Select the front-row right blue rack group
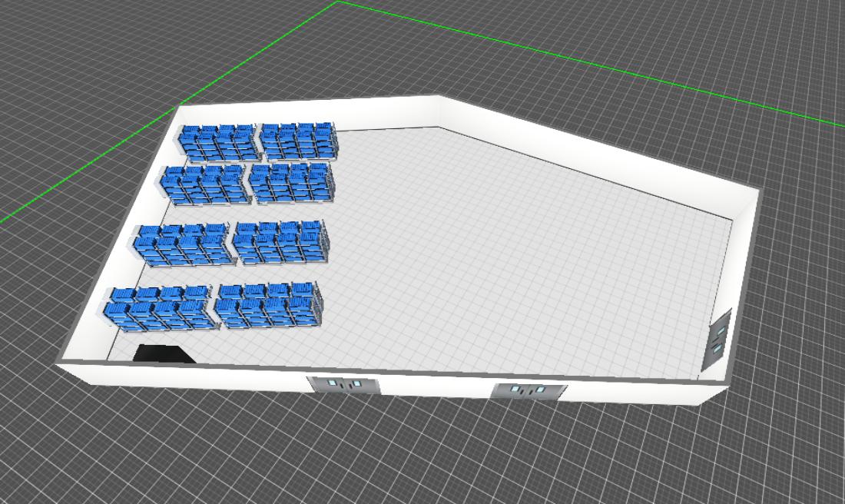This screenshot has width=845, height=504. [x=269, y=305]
